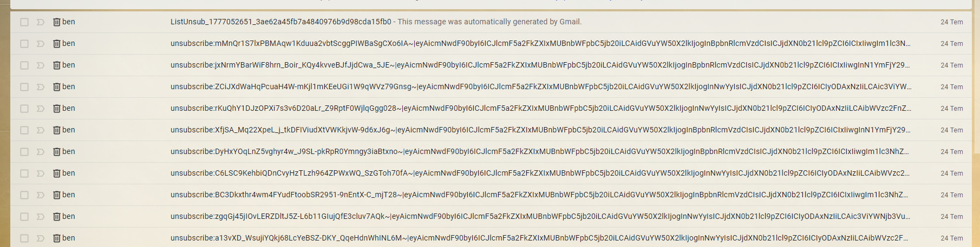
Task: Check the box for unsubscribe:XfjSA_Mq22 email
Action: 24,130
